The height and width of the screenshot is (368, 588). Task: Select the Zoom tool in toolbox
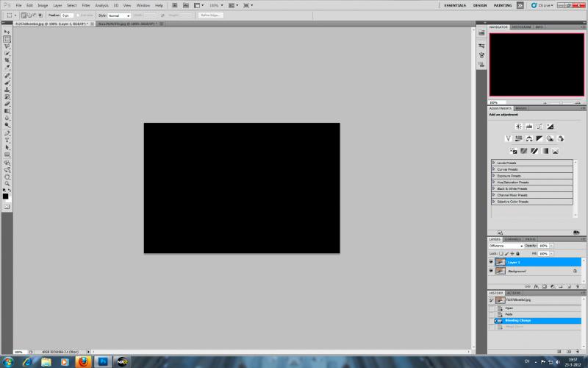coord(7,183)
